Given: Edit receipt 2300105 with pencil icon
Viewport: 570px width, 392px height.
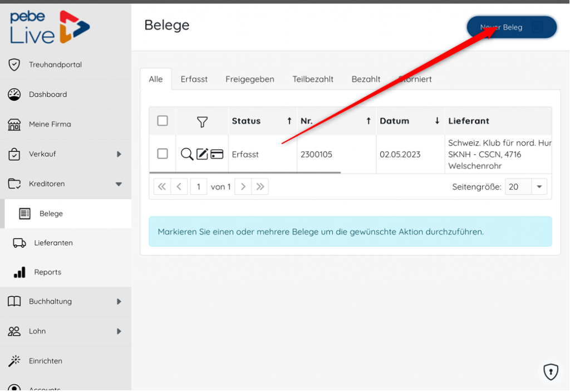Looking at the screenshot, I should (x=202, y=154).
